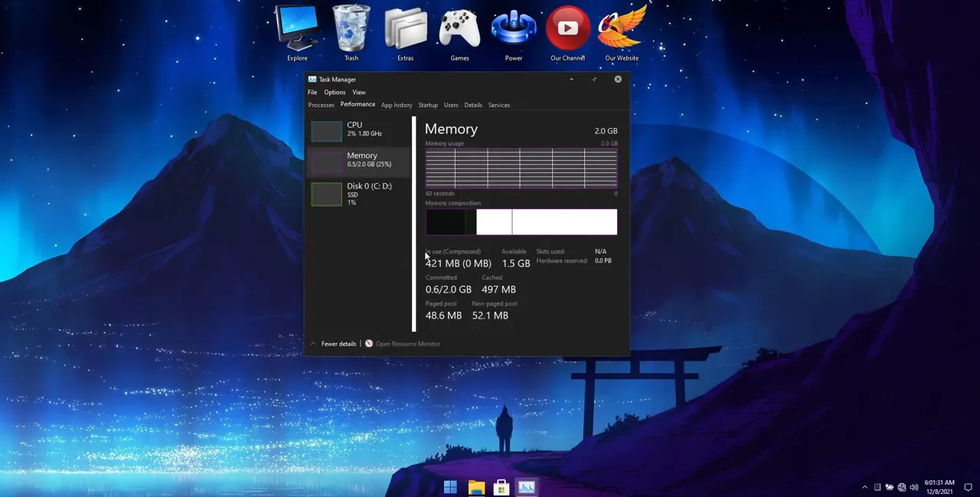Screen dimensions: 980x497
Task: Open the Our Channel YouTube icon
Action: pyautogui.click(x=567, y=28)
